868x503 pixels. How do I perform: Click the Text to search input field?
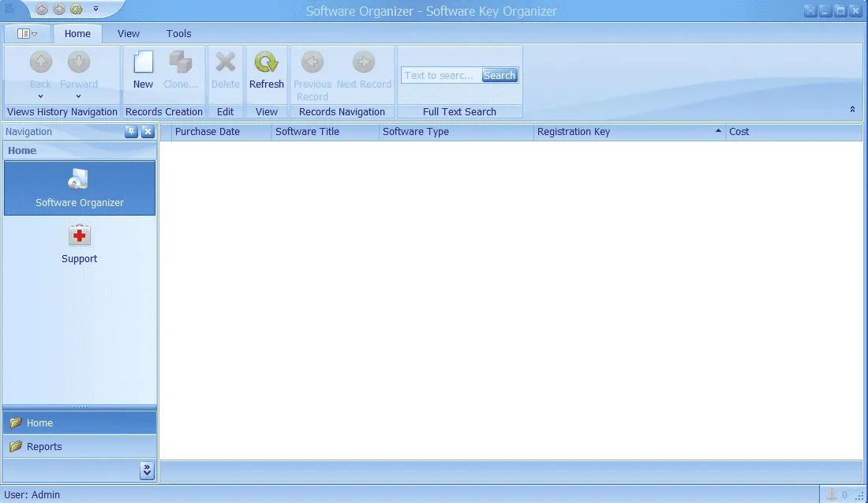click(440, 76)
